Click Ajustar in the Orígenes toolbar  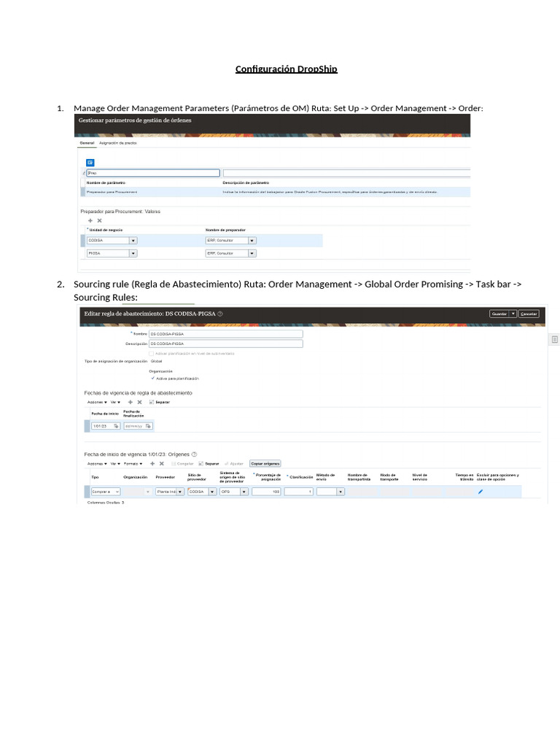pos(234,463)
